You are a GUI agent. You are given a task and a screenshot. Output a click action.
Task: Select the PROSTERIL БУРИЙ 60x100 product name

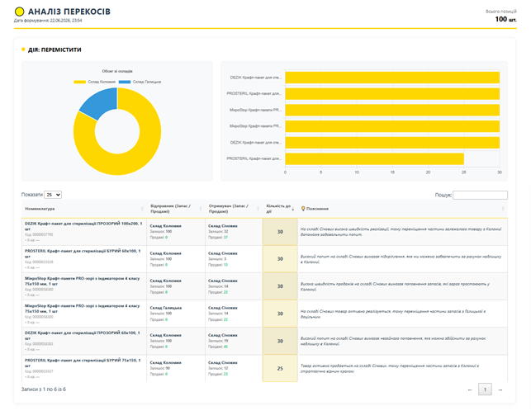(83, 253)
